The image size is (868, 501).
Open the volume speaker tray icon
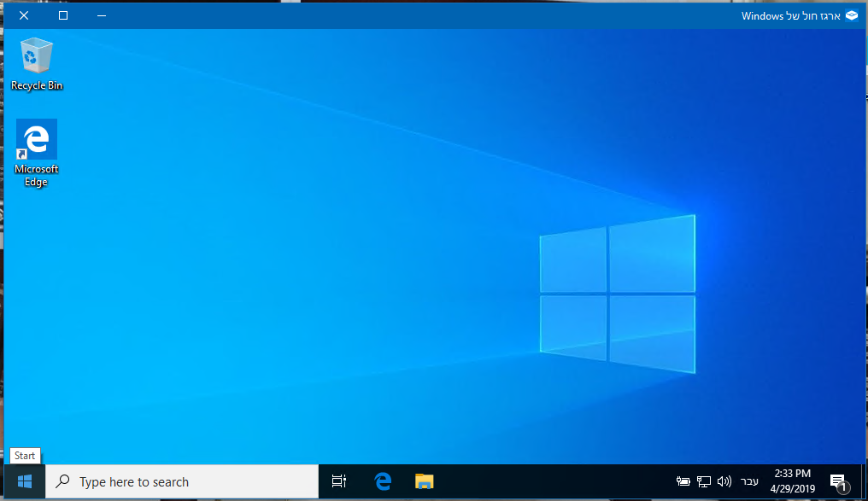(x=724, y=481)
